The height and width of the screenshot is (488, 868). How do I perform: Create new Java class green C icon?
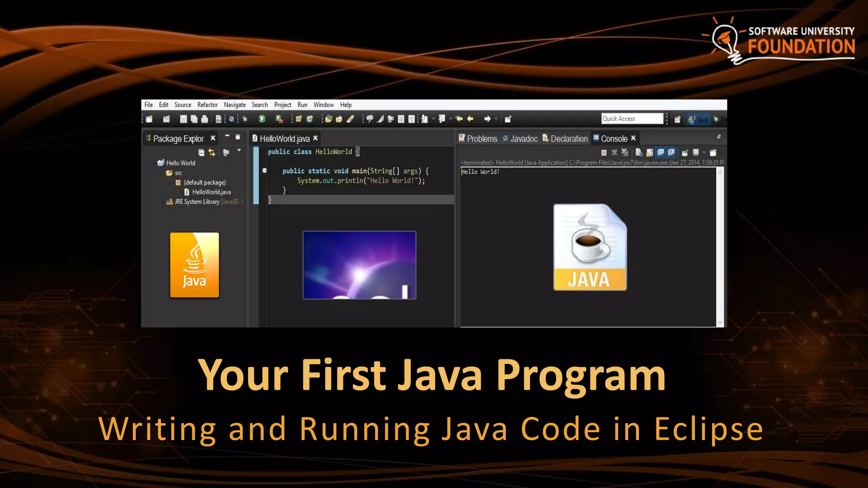[309, 119]
